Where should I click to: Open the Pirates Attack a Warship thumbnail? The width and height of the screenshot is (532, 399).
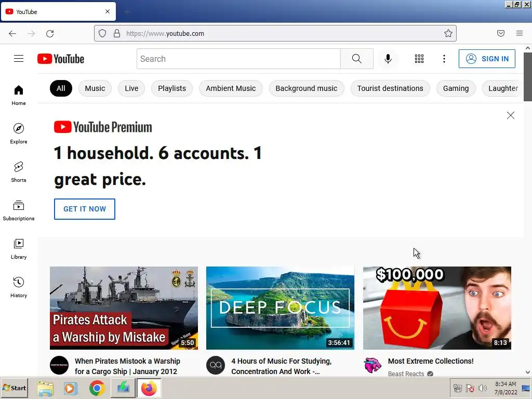pyautogui.click(x=124, y=308)
